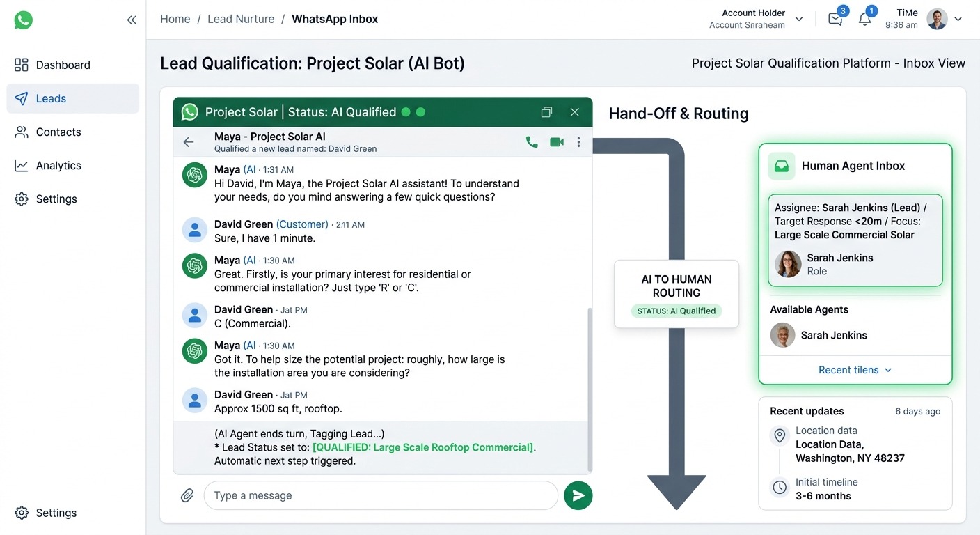Open bottom Settings in sidebar
980x535 pixels.
click(73, 513)
